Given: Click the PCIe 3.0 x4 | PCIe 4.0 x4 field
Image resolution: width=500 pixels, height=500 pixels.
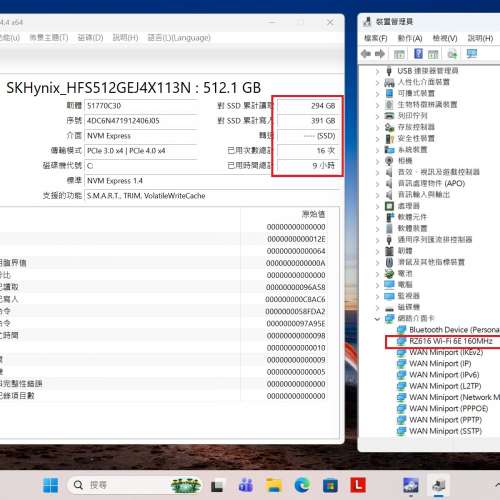Looking at the screenshot, I should click(x=141, y=151).
